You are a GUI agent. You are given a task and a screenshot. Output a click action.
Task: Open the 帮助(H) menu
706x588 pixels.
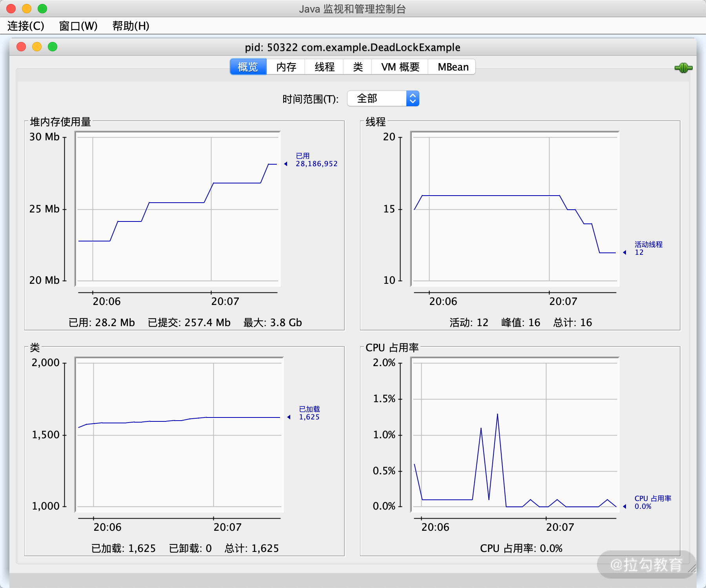131,26
